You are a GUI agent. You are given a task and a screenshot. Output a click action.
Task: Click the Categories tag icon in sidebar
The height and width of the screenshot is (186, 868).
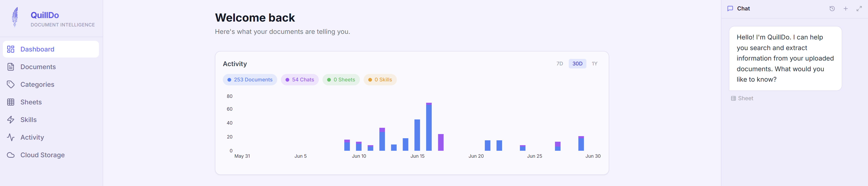(11, 84)
